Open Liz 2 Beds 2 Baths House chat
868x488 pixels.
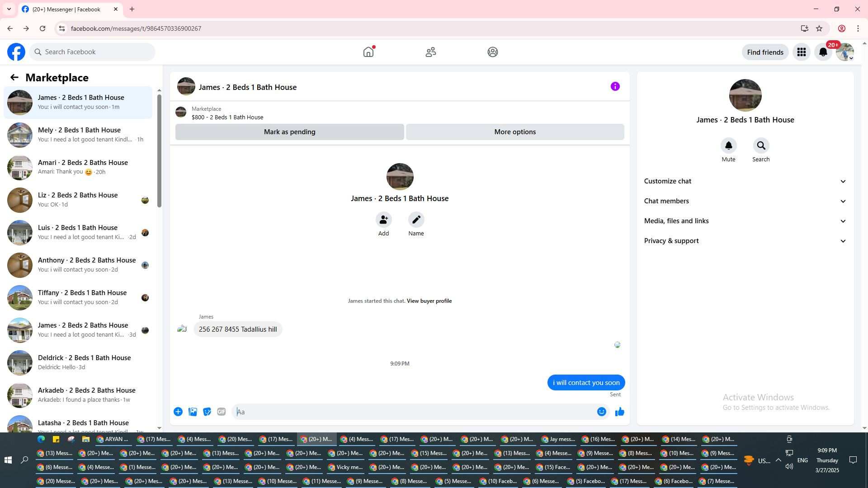click(x=78, y=200)
